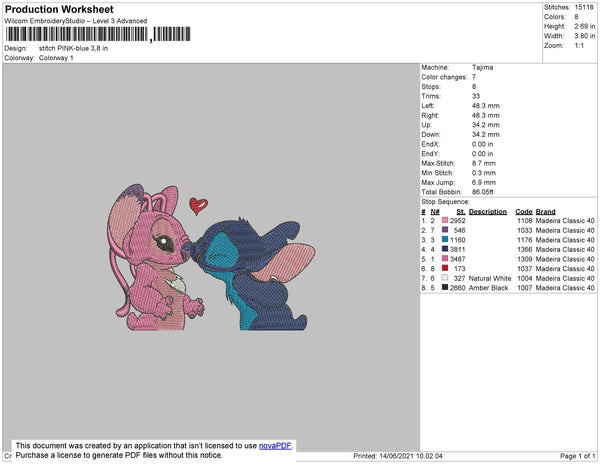Viewport: 600px width, 464px height.
Task: Click thread code 1176
Action: [x=525, y=240]
